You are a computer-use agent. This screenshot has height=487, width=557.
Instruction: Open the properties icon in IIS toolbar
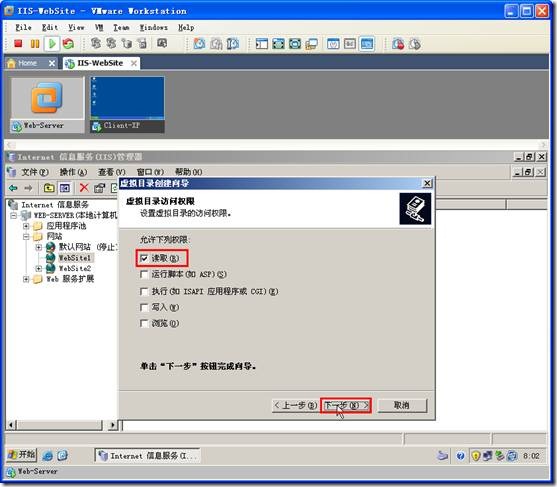pos(99,188)
